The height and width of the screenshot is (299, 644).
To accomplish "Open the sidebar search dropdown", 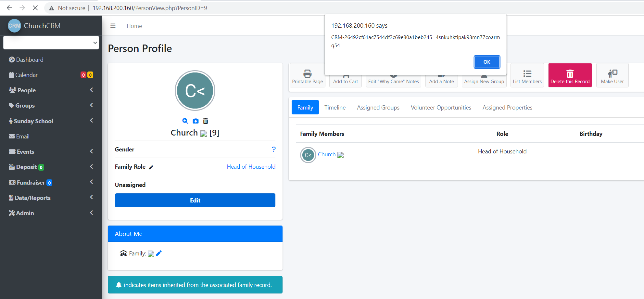I will coord(51,43).
